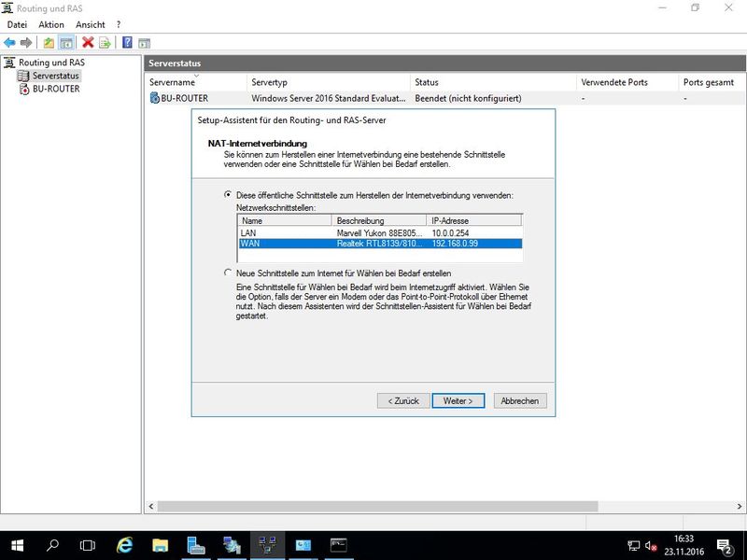Sort by Servername column header
Image resolution: width=747 pixels, height=560 pixels.
[x=195, y=82]
